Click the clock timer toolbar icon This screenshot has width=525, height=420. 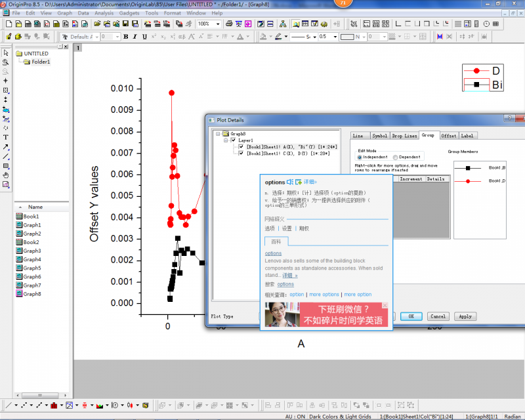coord(486,24)
